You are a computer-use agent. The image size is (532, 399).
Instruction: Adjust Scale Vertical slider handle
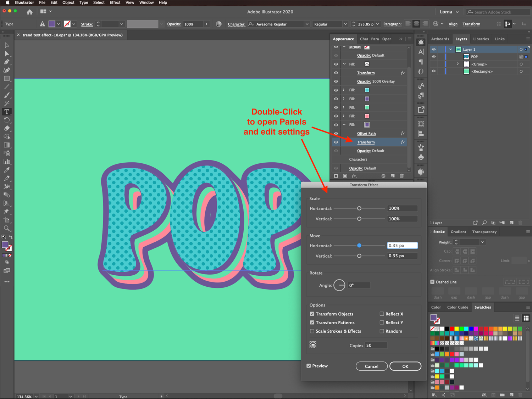tap(359, 219)
